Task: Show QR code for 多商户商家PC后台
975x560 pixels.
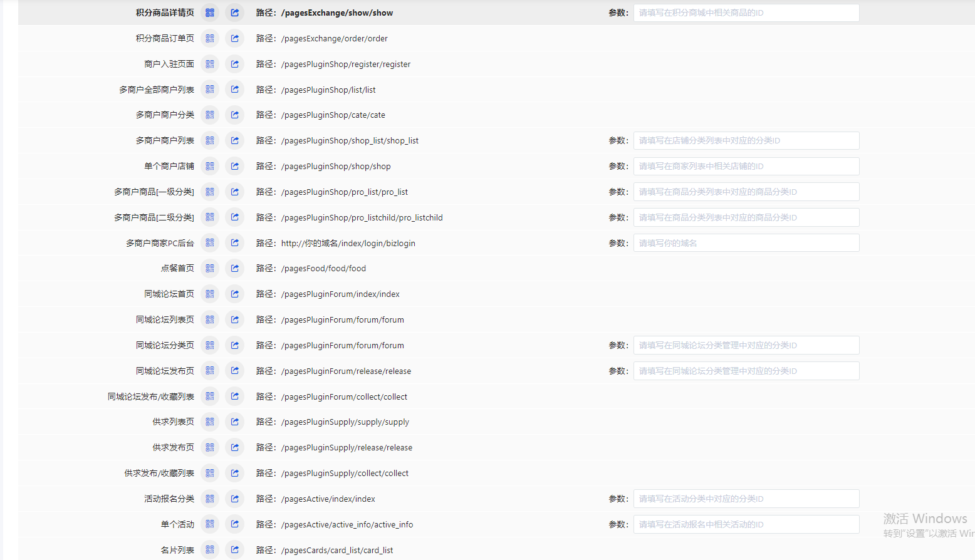Action: 210,243
